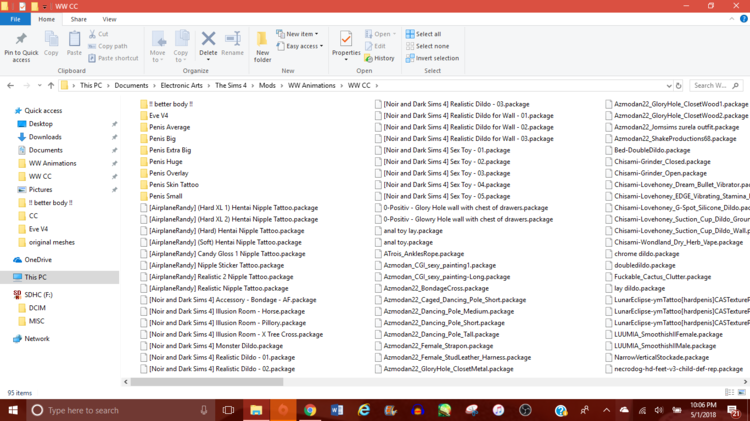Switch to large icons view in status bar

[x=742, y=392]
